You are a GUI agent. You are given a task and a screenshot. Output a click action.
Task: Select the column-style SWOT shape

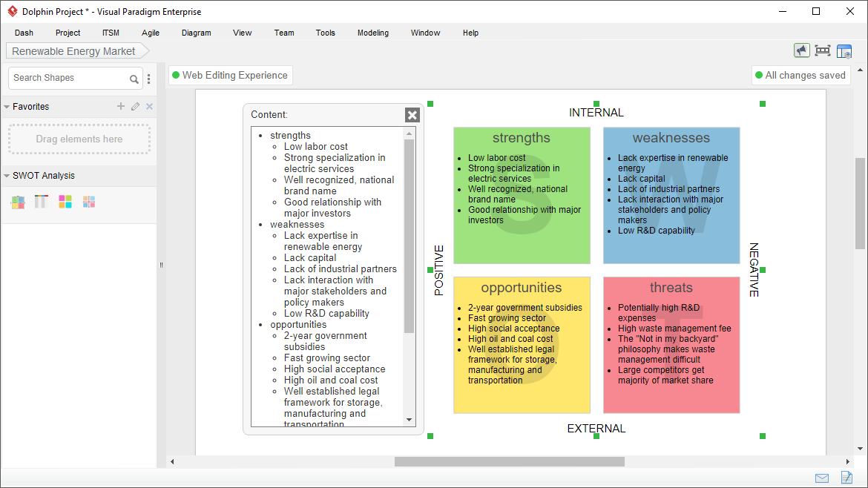point(41,202)
